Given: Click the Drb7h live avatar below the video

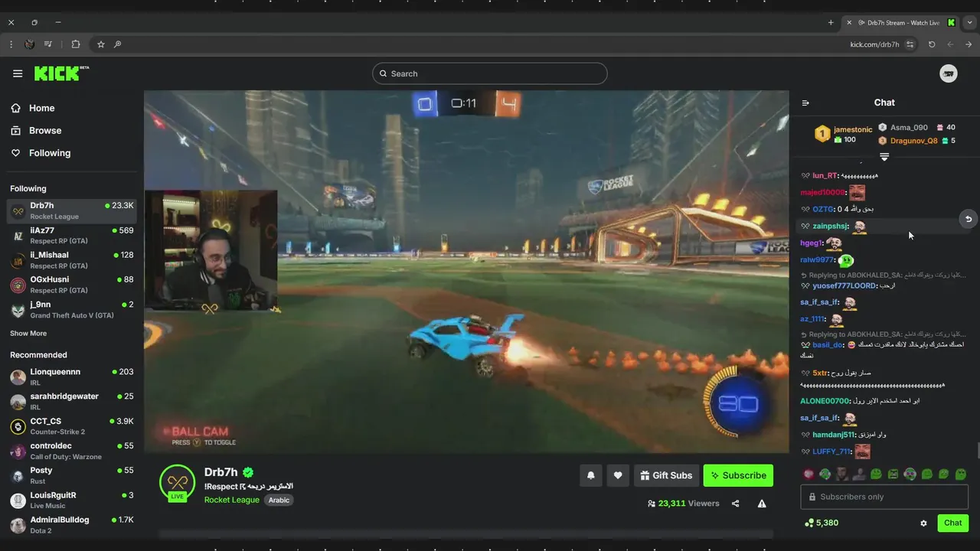Looking at the screenshot, I should tap(178, 483).
